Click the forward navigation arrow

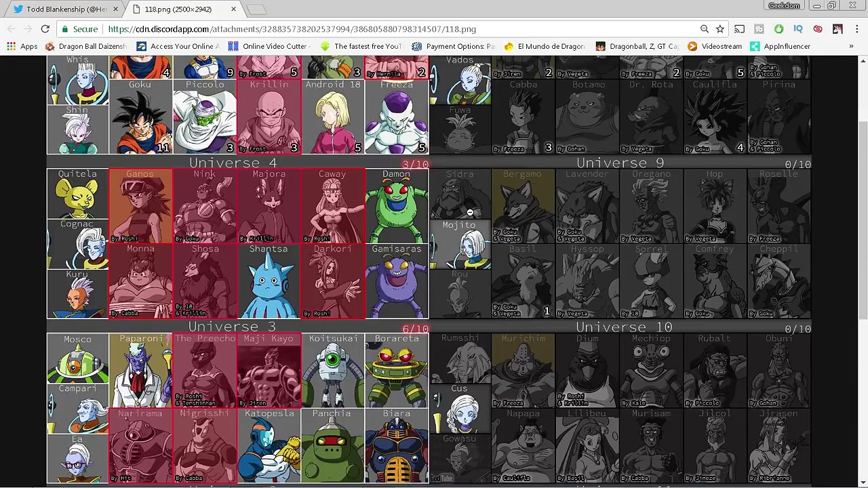(x=28, y=29)
